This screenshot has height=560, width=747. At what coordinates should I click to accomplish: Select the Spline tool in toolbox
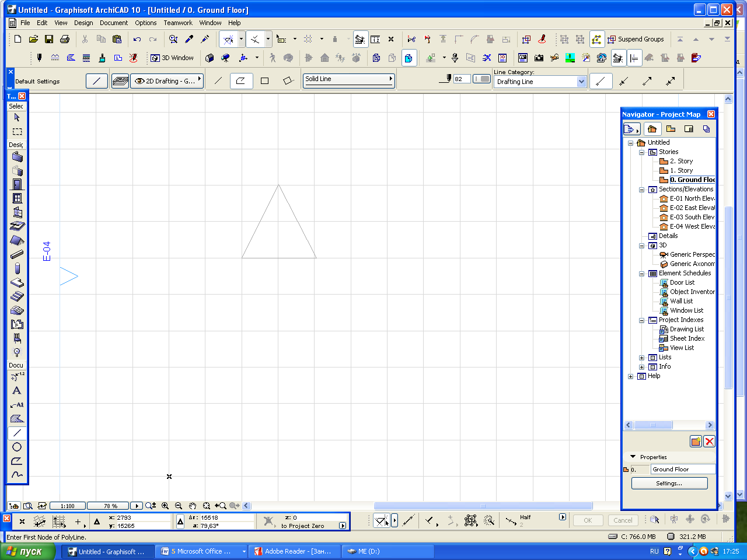point(17,475)
